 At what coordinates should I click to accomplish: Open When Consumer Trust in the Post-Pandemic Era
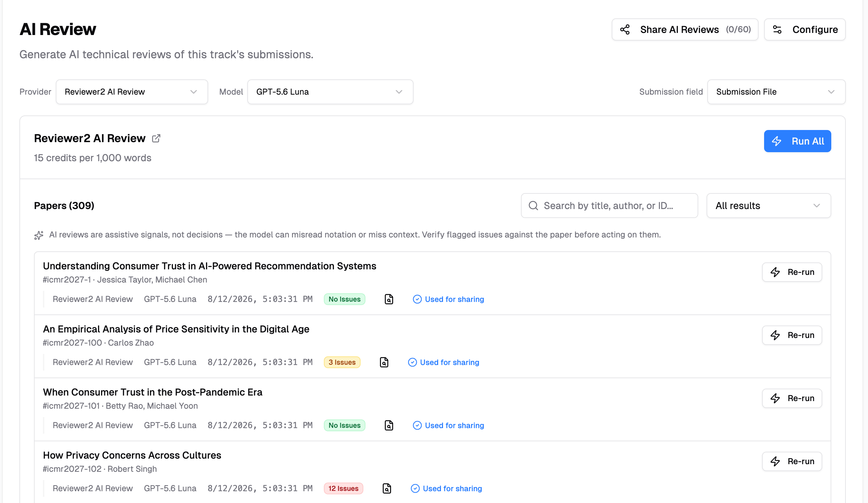click(x=152, y=392)
